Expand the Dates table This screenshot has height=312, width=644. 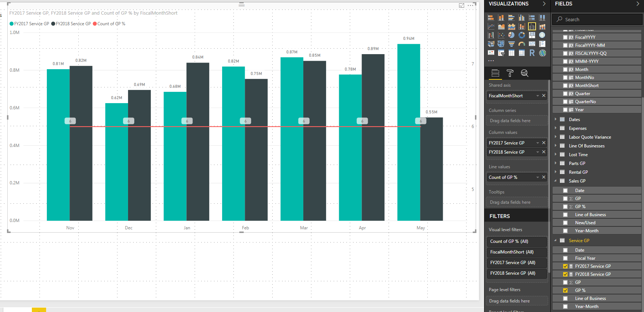pos(555,119)
